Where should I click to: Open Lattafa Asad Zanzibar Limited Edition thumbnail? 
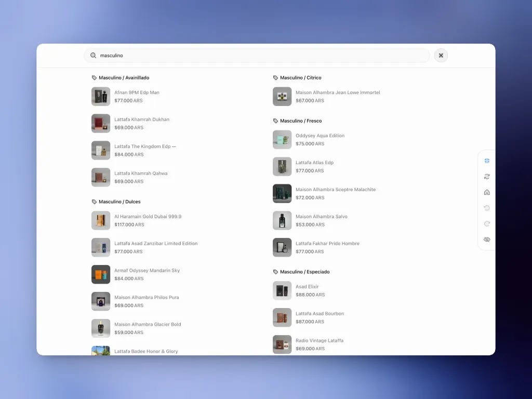(x=101, y=247)
